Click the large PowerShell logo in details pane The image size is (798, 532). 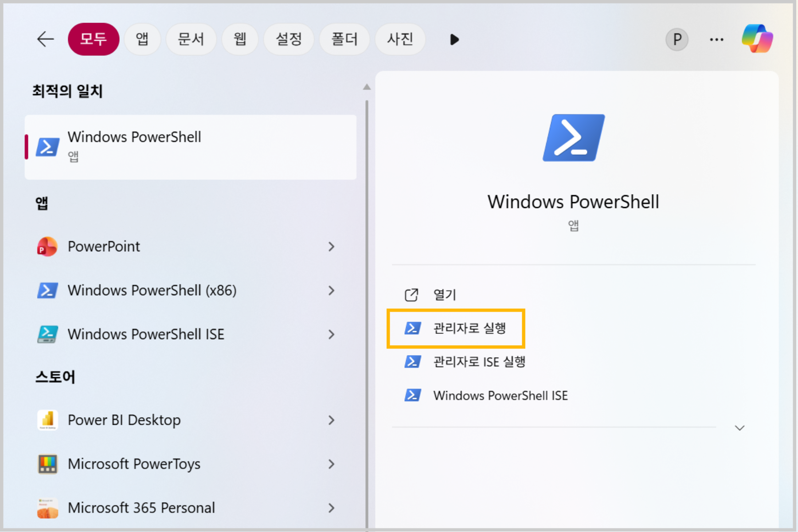click(574, 138)
